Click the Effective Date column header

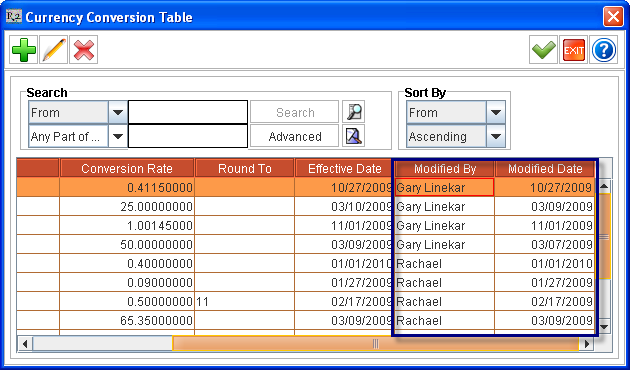344,168
